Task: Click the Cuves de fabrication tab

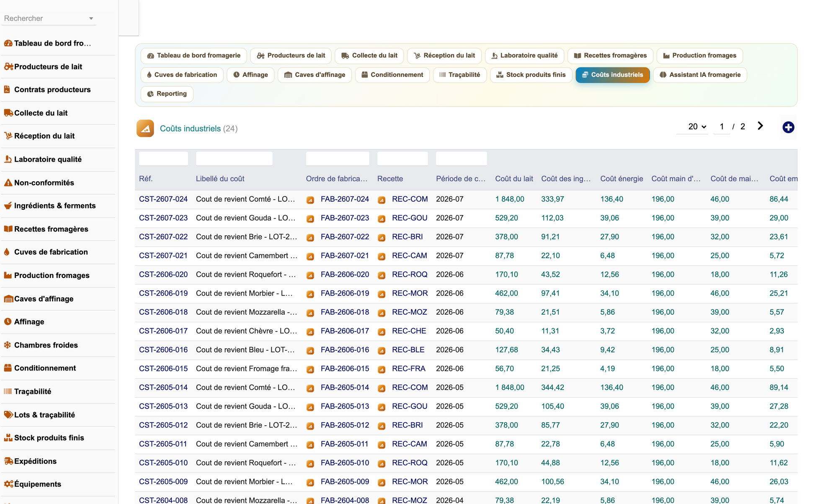Action: click(x=182, y=75)
